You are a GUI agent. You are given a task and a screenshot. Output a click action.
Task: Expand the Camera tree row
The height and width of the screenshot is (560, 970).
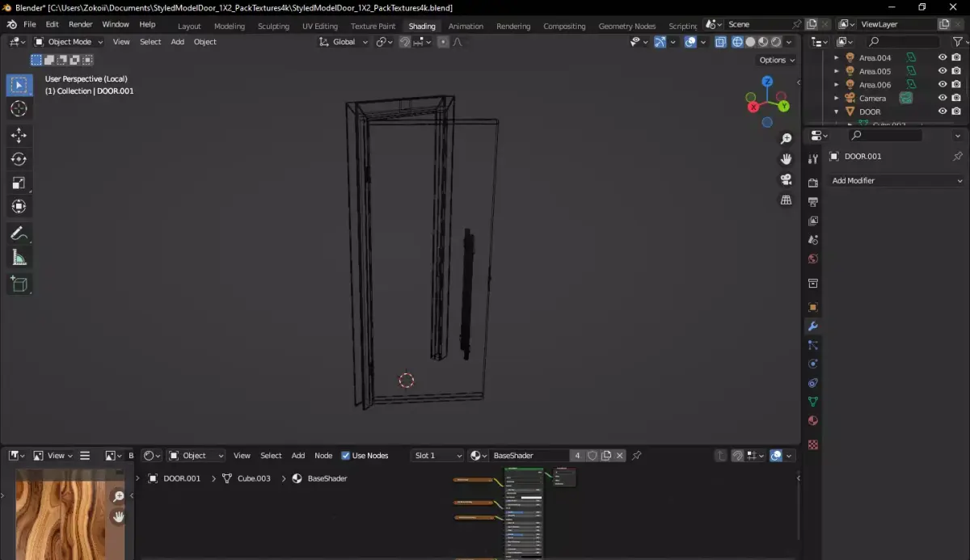[837, 98]
